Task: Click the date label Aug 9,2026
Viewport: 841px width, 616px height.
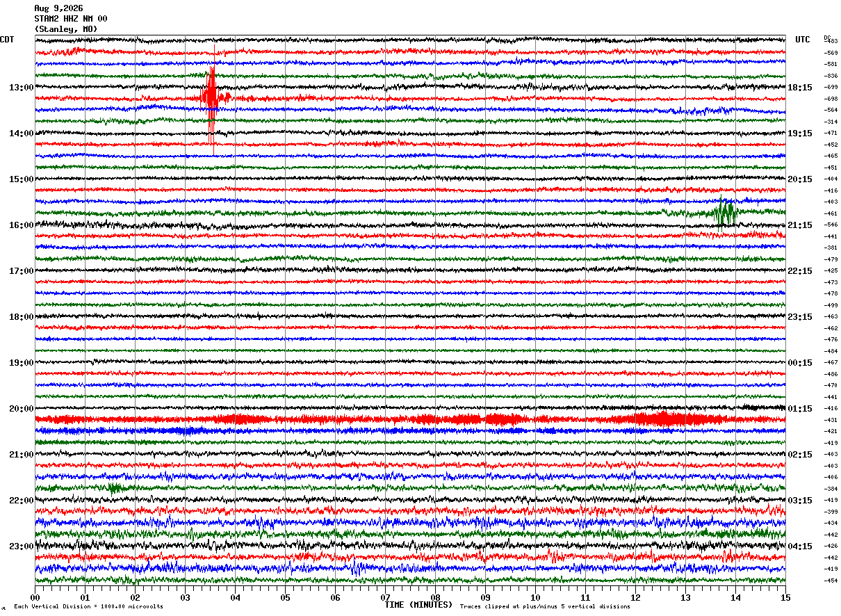Action: coord(58,8)
